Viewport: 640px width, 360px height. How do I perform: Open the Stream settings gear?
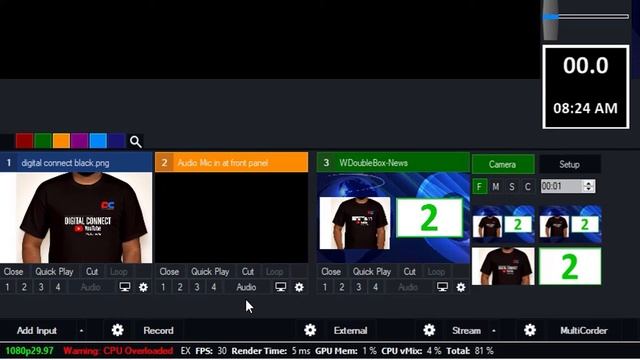click(429, 330)
